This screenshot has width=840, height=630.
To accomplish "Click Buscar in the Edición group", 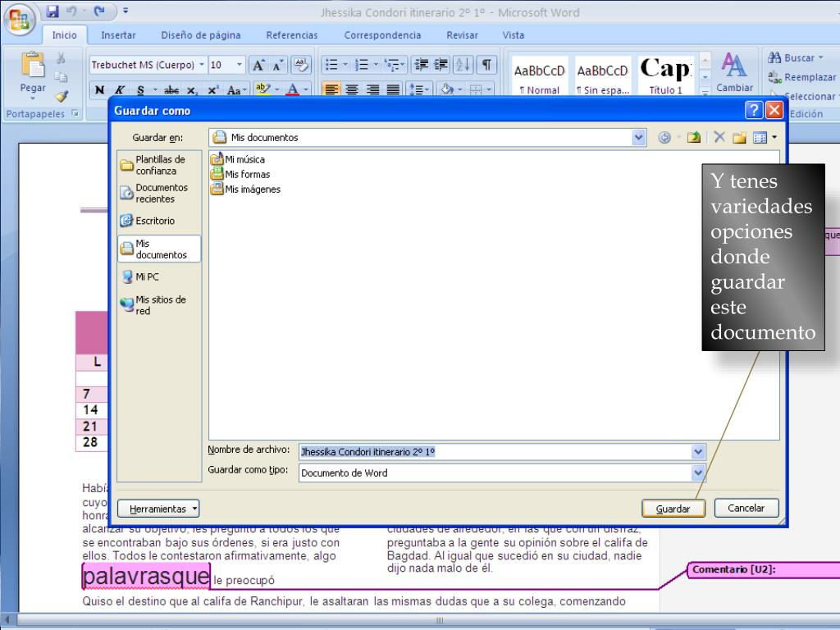I will coord(795,57).
